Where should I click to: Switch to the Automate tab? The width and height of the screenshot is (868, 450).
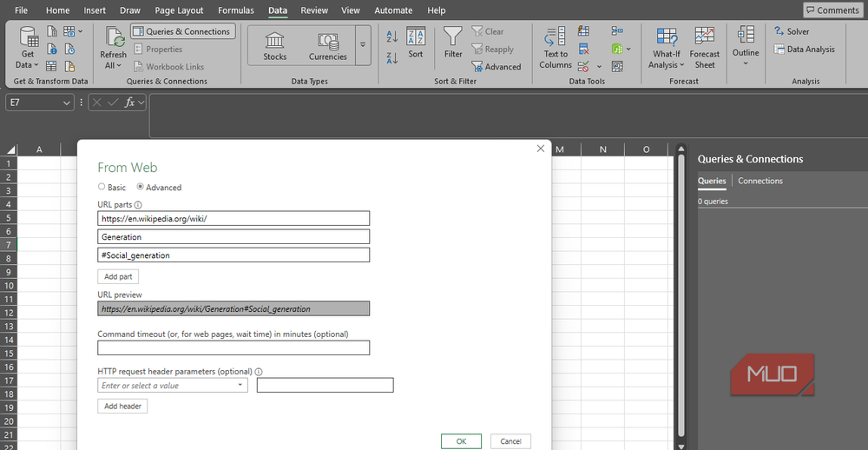tap(393, 10)
